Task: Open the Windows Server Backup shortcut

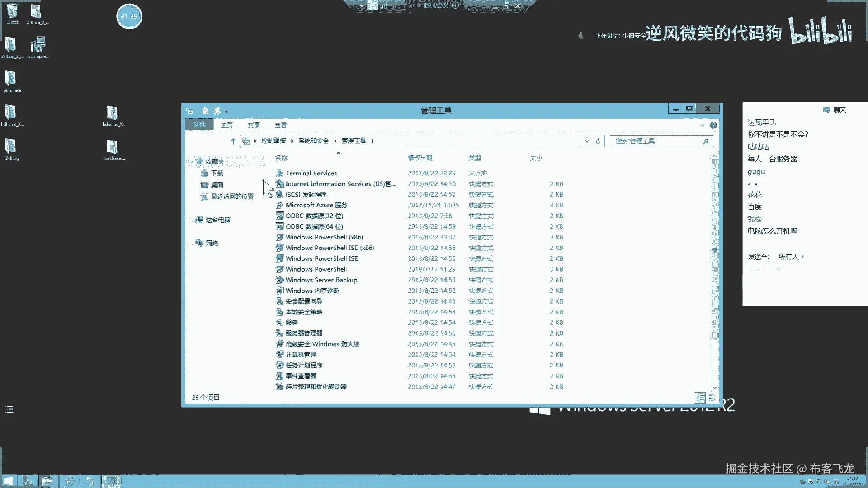Action: 321,280
